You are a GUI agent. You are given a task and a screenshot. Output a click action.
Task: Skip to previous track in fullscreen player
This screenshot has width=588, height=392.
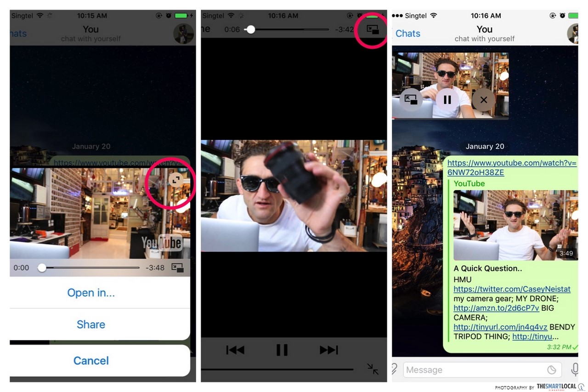235,350
